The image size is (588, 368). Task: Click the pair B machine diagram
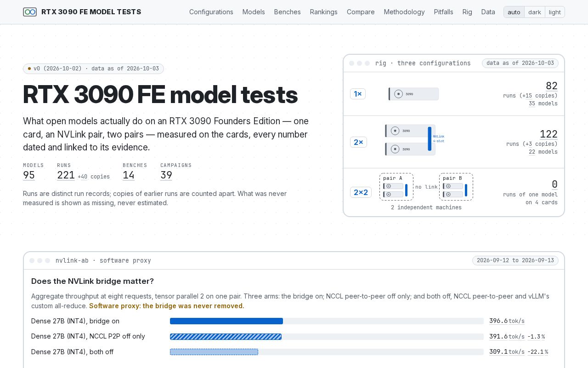click(x=456, y=187)
